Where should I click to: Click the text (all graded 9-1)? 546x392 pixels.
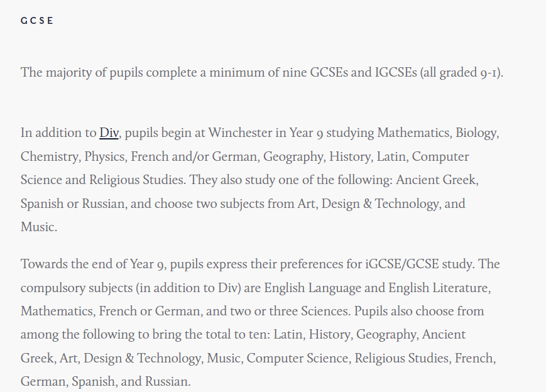(x=462, y=73)
